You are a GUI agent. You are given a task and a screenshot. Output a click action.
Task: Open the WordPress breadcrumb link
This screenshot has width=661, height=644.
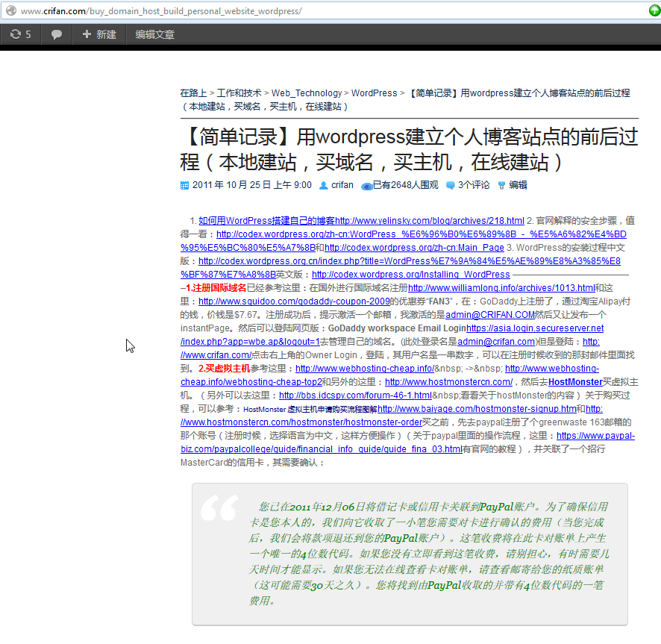click(x=375, y=93)
